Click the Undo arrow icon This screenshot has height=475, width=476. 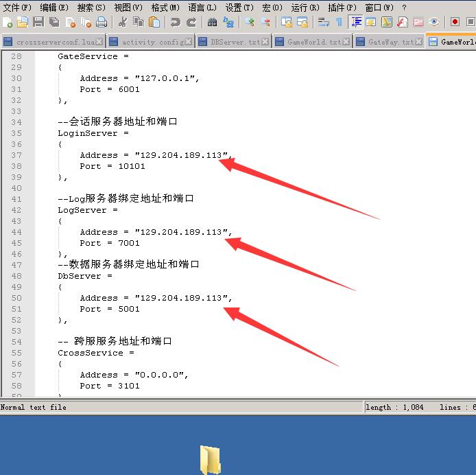(176, 22)
